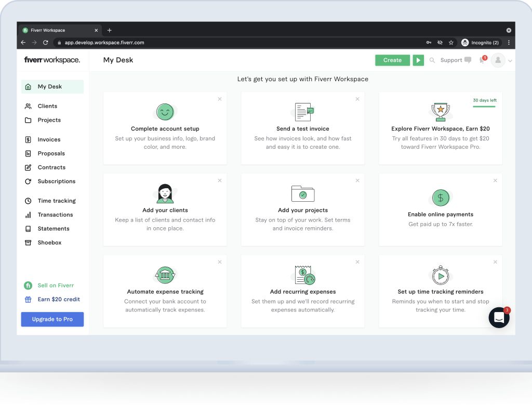Open Add your clients title

(165, 210)
